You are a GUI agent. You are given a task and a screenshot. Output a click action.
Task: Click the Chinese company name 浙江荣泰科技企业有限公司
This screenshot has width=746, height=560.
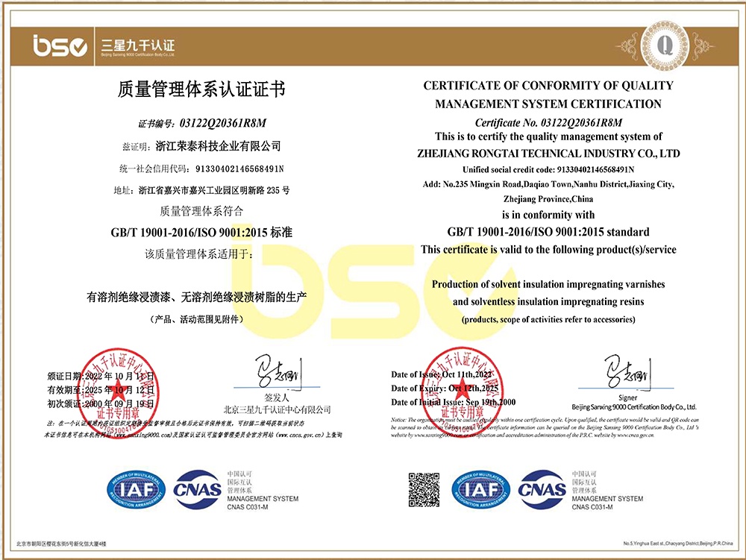210,145
